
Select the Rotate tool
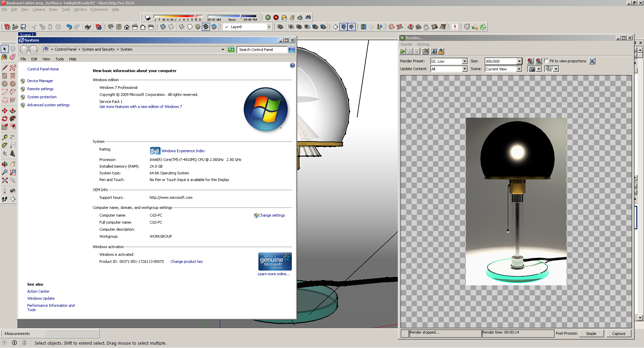click(5, 119)
